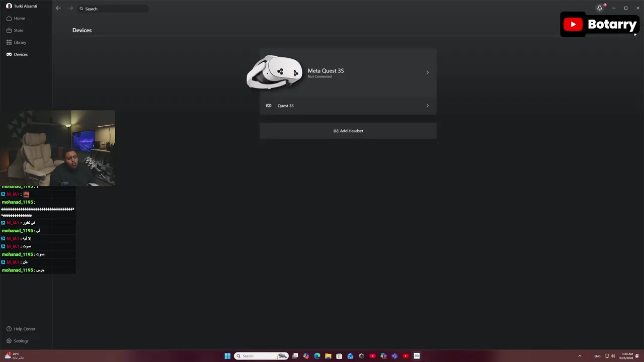644x362 pixels.
Task: Click the magnifier icon in app search
Action: click(x=82, y=9)
